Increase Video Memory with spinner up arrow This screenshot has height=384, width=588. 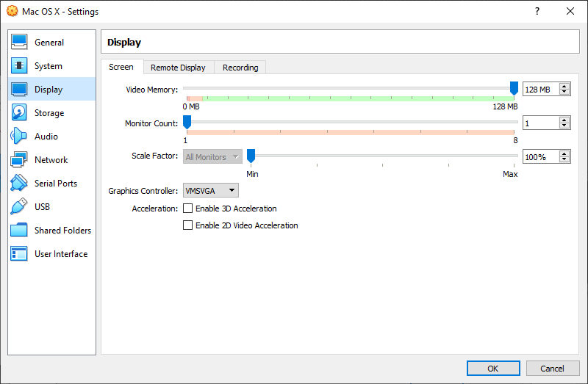pyautogui.click(x=564, y=86)
